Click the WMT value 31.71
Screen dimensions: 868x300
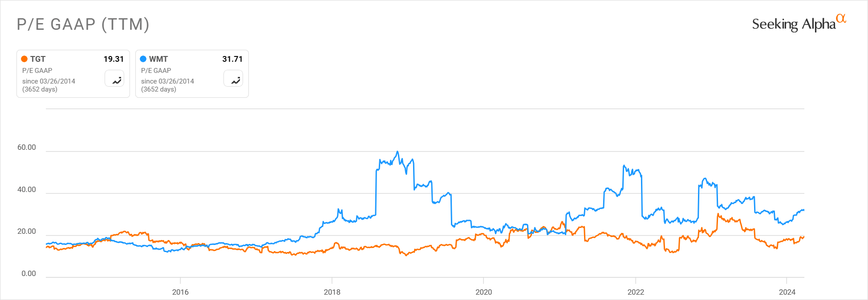[232, 59]
